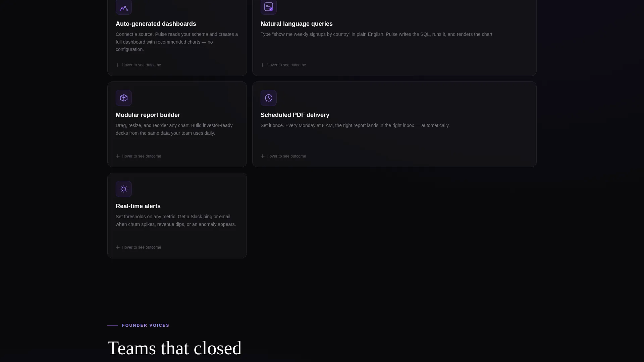Image resolution: width=644 pixels, height=362 pixels.
Task: Click the plus icon in Natural language queries card
Action: [263, 65]
